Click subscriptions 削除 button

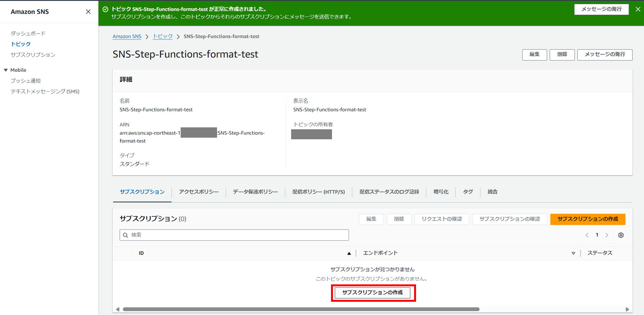tap(399, 219)
